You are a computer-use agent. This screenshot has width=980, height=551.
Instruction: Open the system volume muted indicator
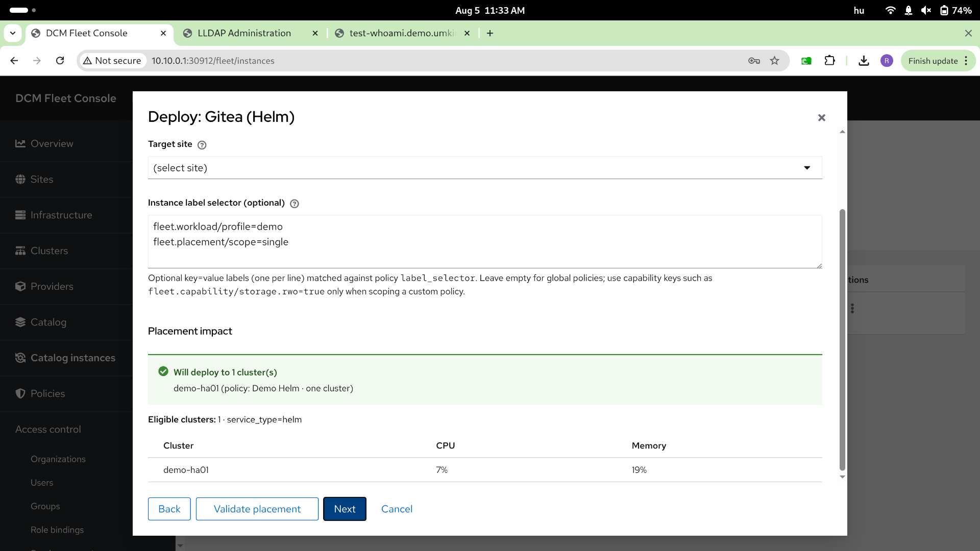[x=926, y=10]
